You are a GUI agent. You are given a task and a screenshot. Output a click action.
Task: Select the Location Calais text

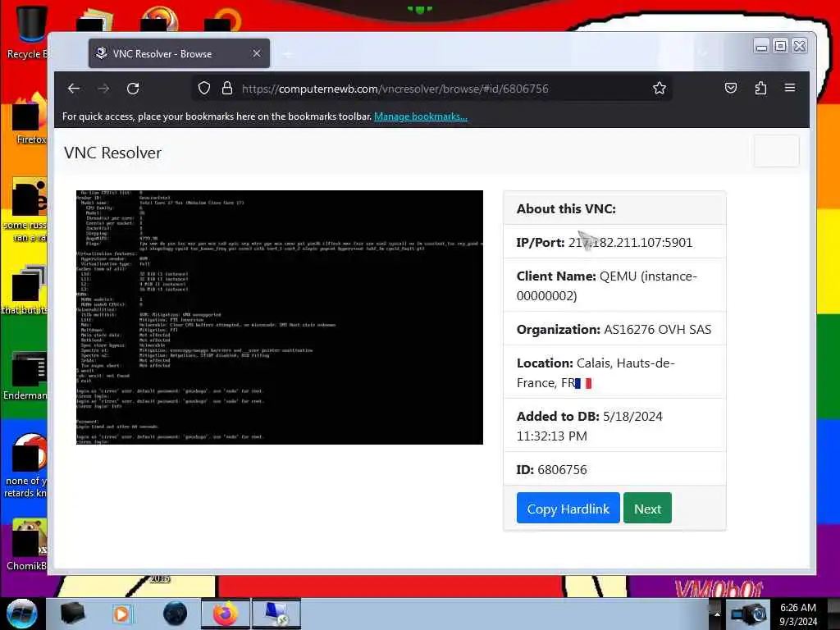[596, 373]
